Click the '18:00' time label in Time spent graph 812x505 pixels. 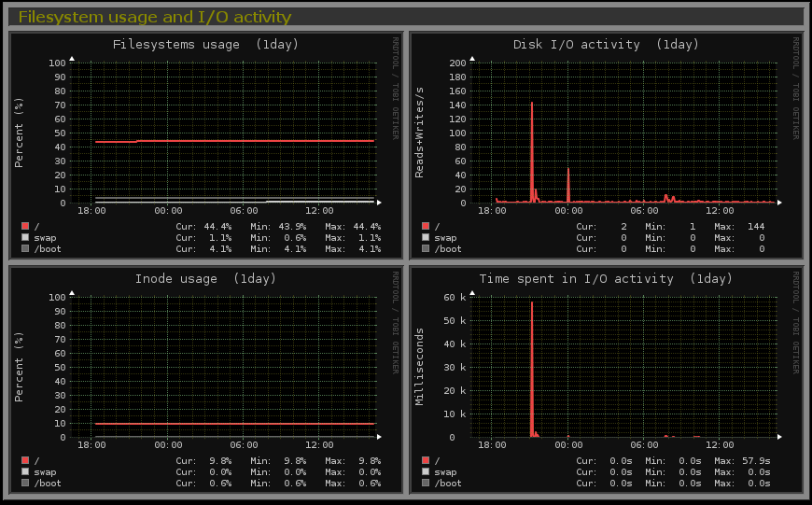point(492,445)
